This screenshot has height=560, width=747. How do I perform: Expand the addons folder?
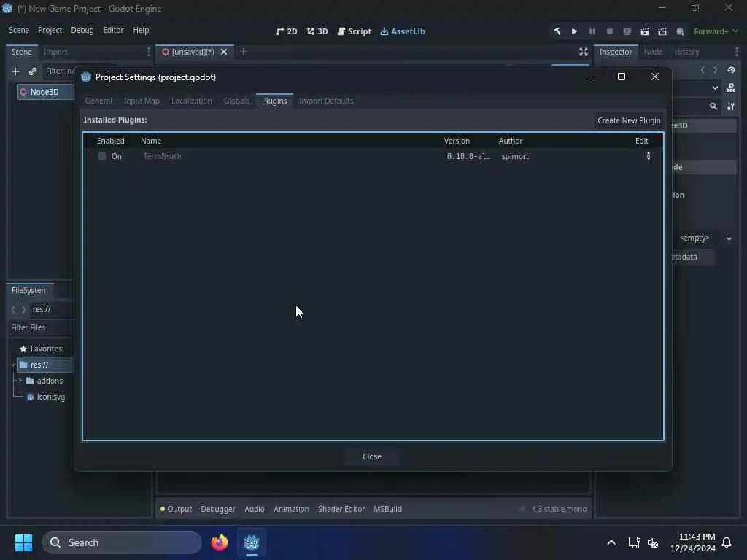[x=20, y=381]
